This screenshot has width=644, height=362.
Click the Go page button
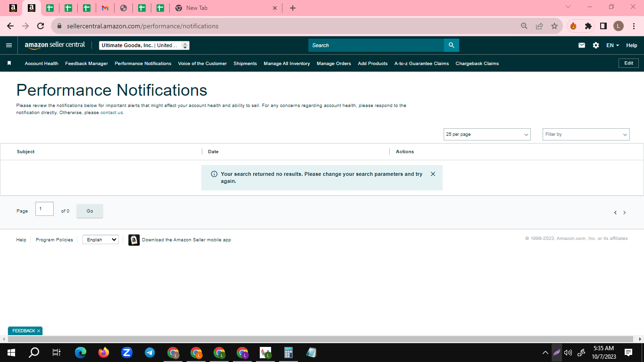click(x=90, y=211)
